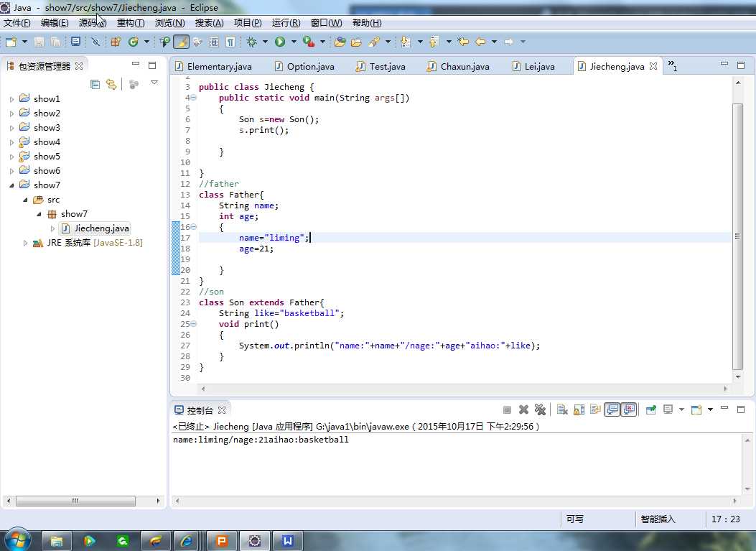Click the Last Edit Location icon
Viewport: 756px width, 551px height.
[x=463, y=42]
